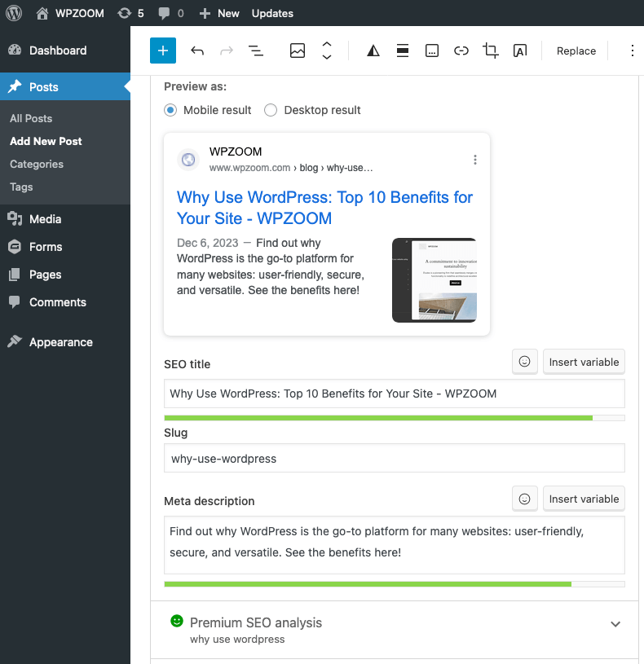644x664 pixels.
Task: Open the document overview list view
Action: coord(256,51)
